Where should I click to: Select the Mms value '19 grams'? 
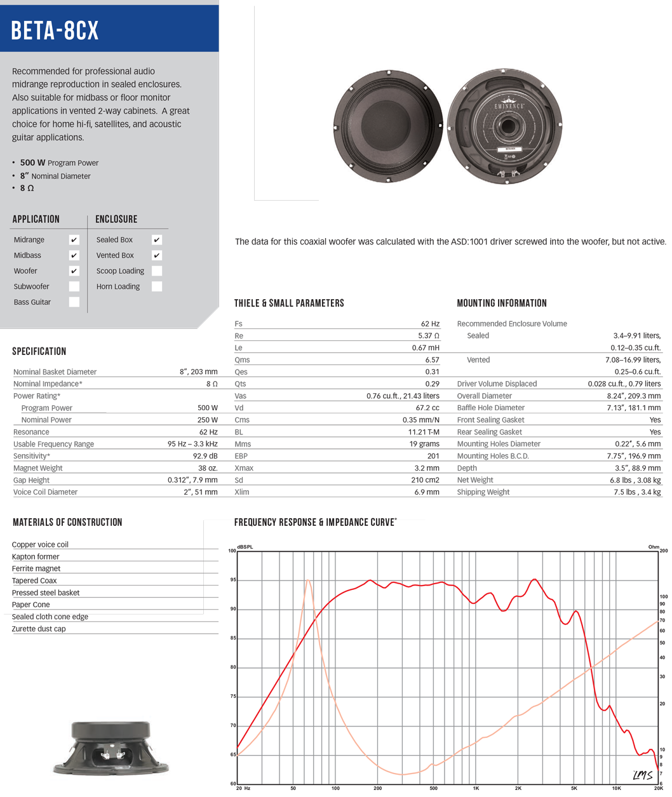click(x=424, y=445)
